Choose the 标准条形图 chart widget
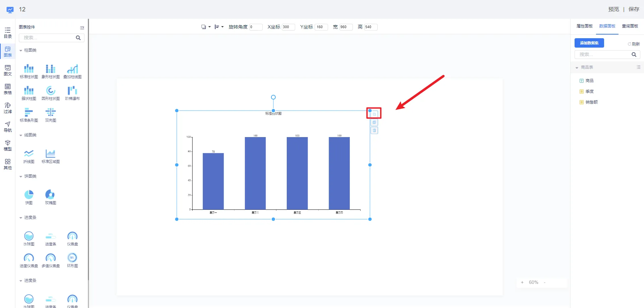 pos(29,115)
